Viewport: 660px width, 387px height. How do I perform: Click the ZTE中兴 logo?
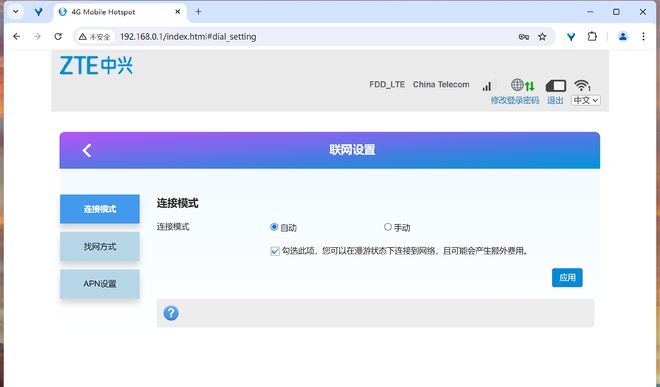(96, 66)
